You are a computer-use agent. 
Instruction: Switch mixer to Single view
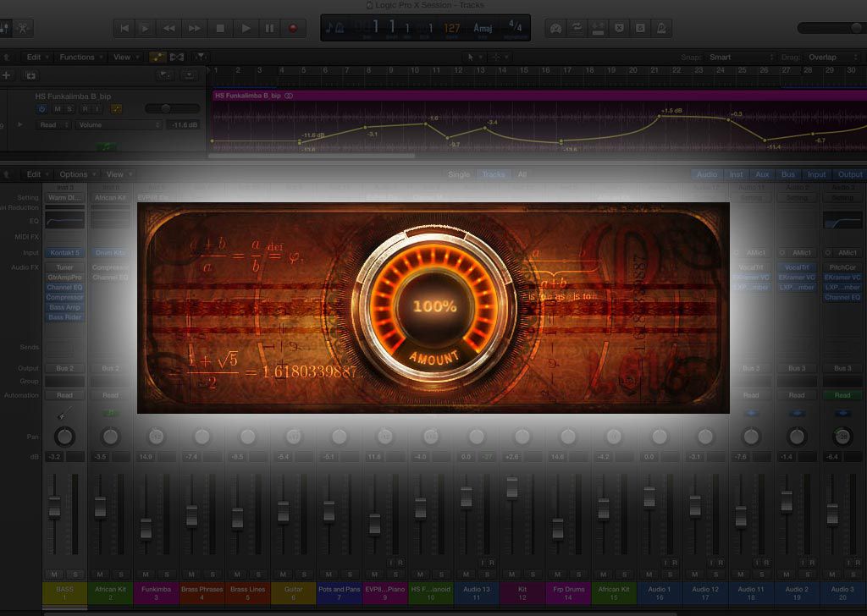[x=458, y=174]
